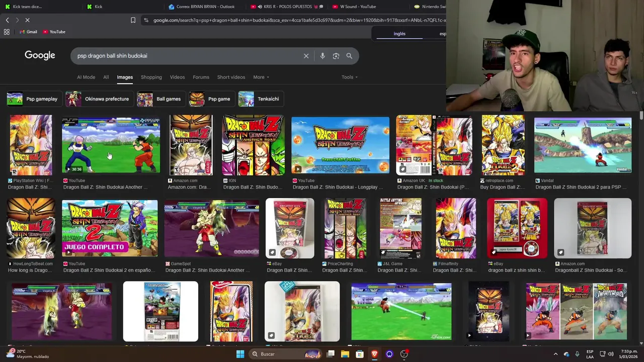This screenshot has width=644, height=362.
Task: Open Task View on the taskbar
Action: tap(331, 354)
